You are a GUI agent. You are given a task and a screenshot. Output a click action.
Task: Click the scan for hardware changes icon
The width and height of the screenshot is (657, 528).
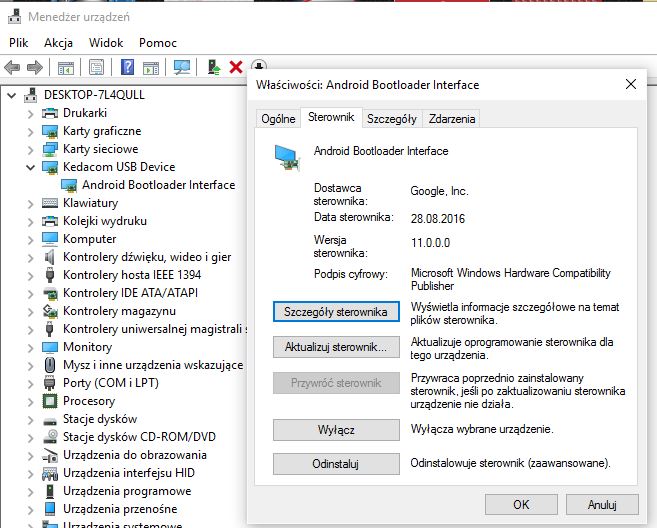[181, 68]
